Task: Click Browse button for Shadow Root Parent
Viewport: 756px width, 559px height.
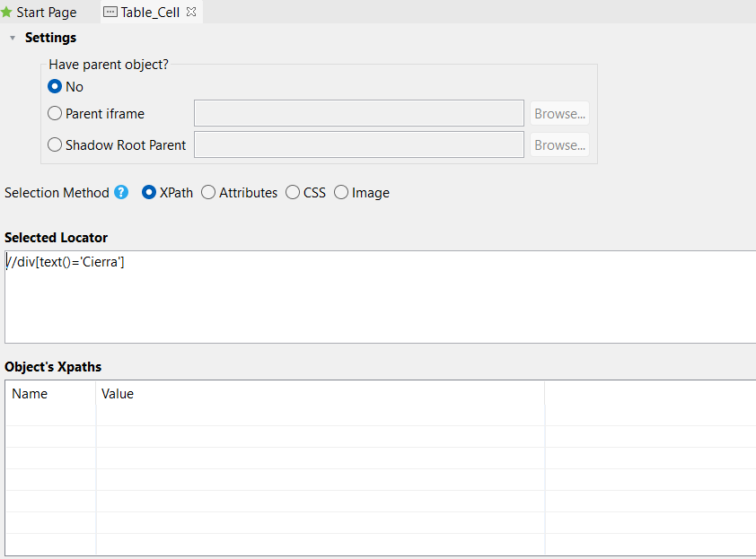Action: tap(559, 144)
